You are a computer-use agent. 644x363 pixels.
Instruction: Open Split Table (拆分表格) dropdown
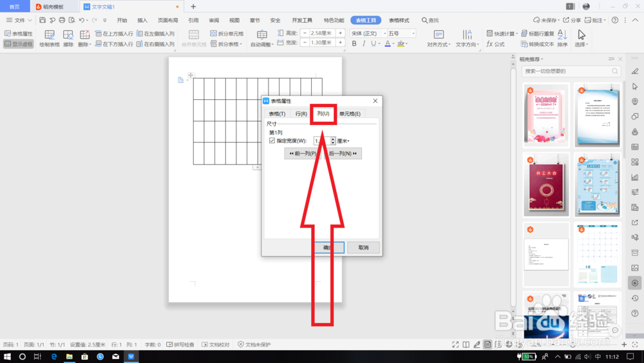[226, 44]
